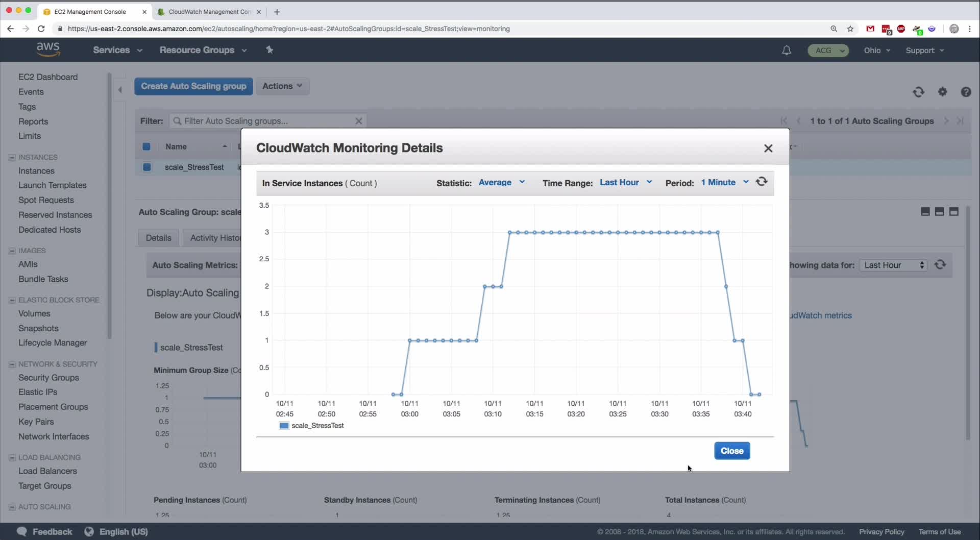Viewport: 980px width, 540px height.
Task: Open the Ohio region selector
Action: (x=877, y=50)
